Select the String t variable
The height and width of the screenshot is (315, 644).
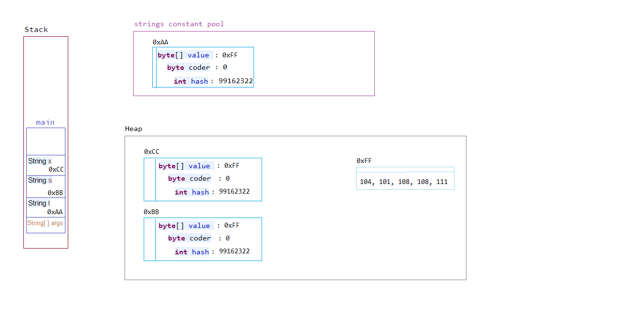[x=39, y=203]
